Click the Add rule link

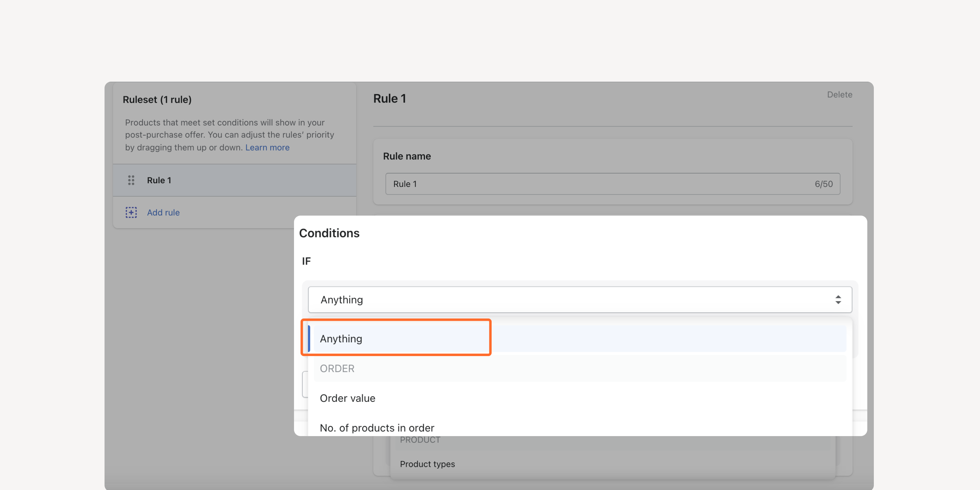pyautogui.click(x=163, y=212)
